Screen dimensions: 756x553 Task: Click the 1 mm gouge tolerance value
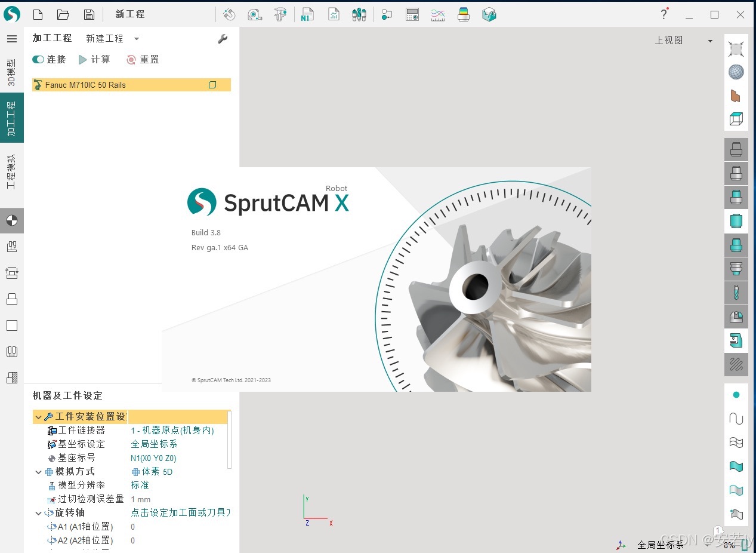tap(141, 499)
